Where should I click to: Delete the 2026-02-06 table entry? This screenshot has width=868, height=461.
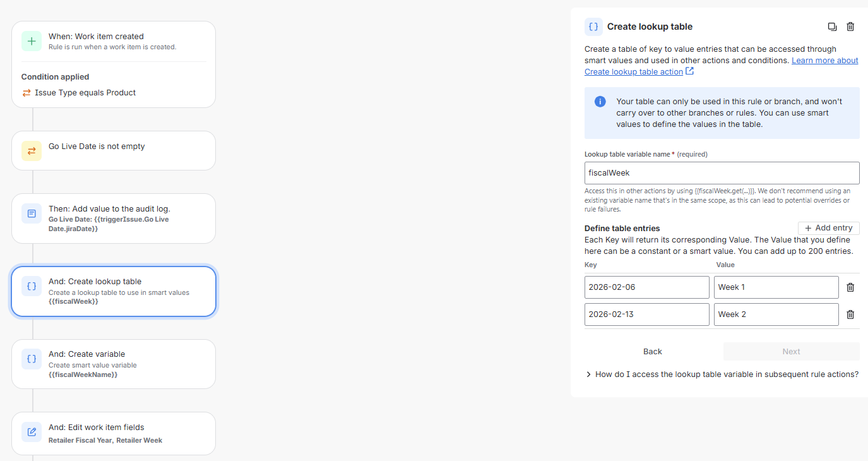850,287
